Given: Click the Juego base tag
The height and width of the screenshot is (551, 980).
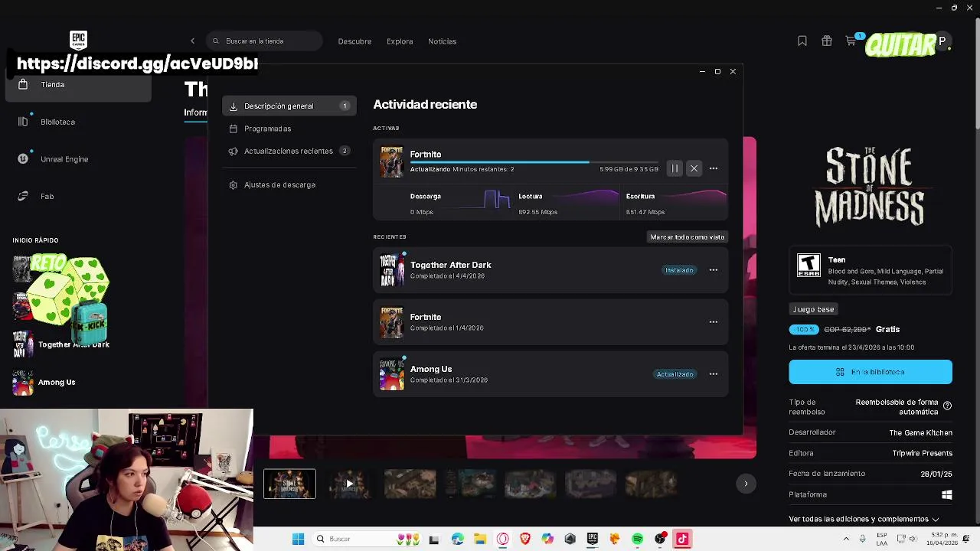Looking at the screenshot, I should (x=813, y=309).
